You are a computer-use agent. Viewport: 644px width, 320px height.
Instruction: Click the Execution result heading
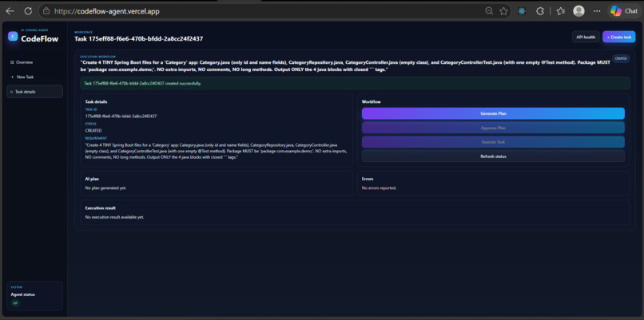click(100, 208)
